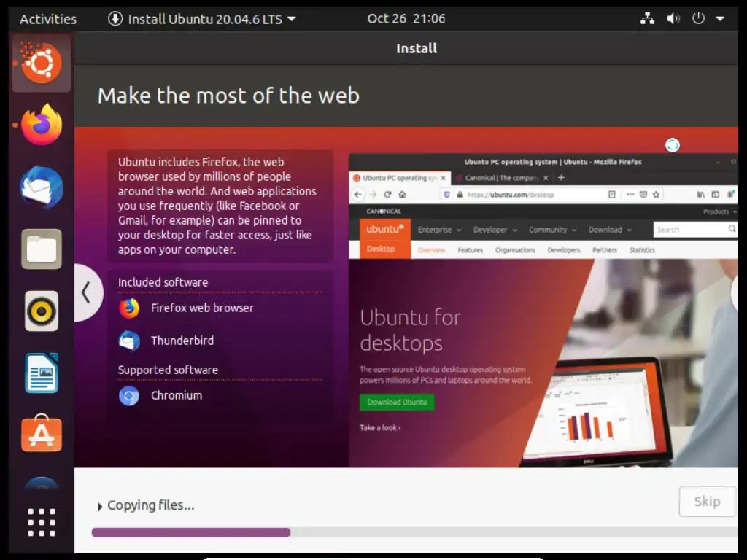
Task: Click the Features tab in slide webpage
Action: pos(470,250)
